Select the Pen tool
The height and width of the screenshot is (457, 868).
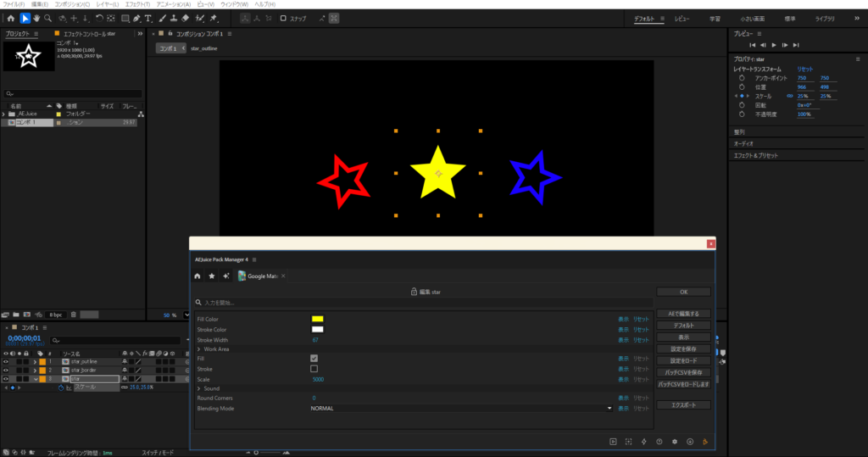(136, 18)
